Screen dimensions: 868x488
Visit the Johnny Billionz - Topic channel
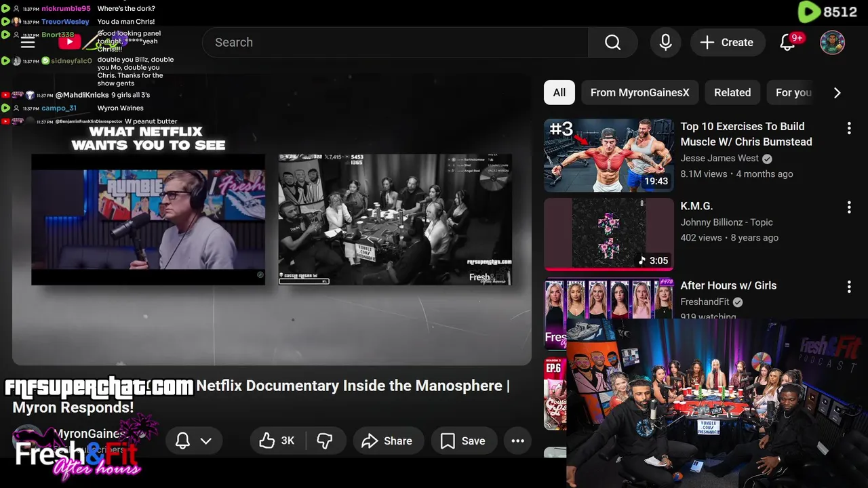[x=726, y=222]
